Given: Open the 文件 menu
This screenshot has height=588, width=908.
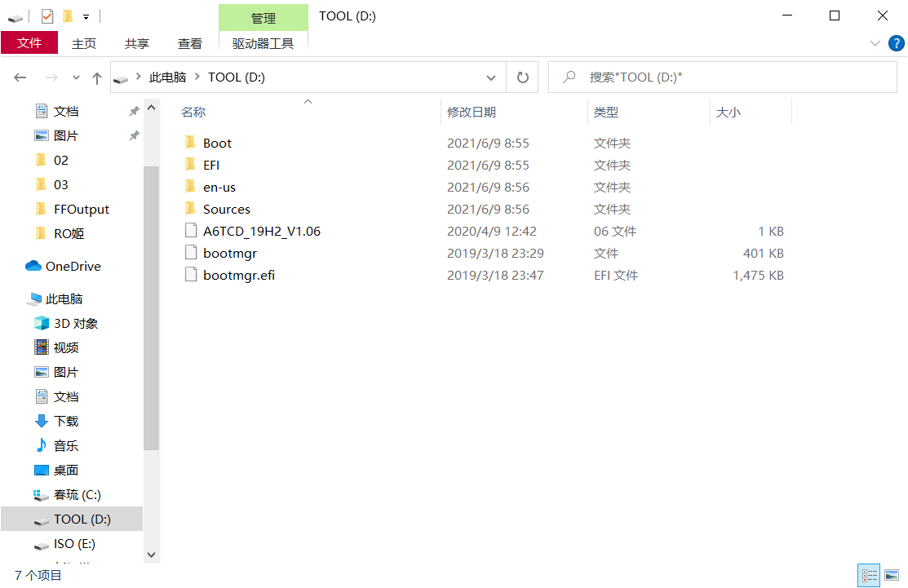Looking at the screenshot, I should 29,43.
